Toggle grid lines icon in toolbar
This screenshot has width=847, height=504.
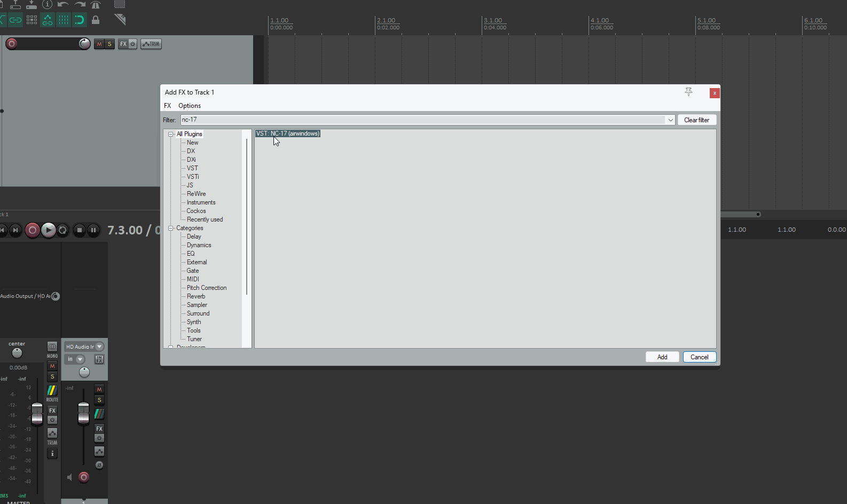64,20
